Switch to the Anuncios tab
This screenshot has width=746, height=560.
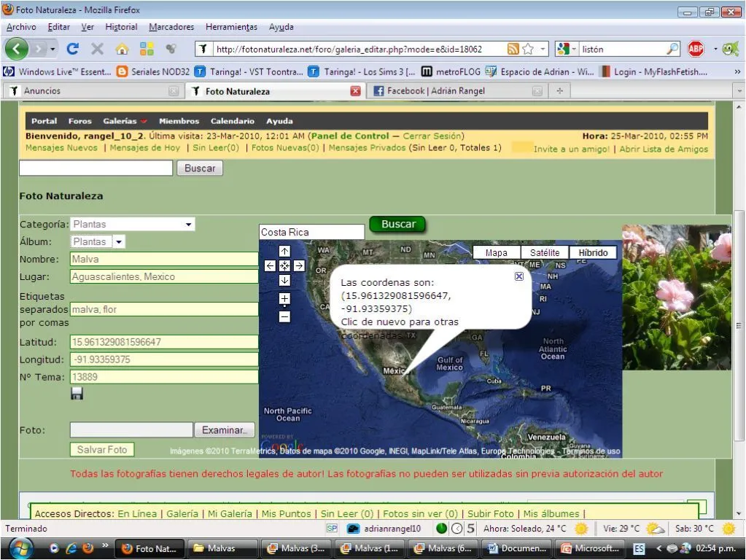[93, 91]
